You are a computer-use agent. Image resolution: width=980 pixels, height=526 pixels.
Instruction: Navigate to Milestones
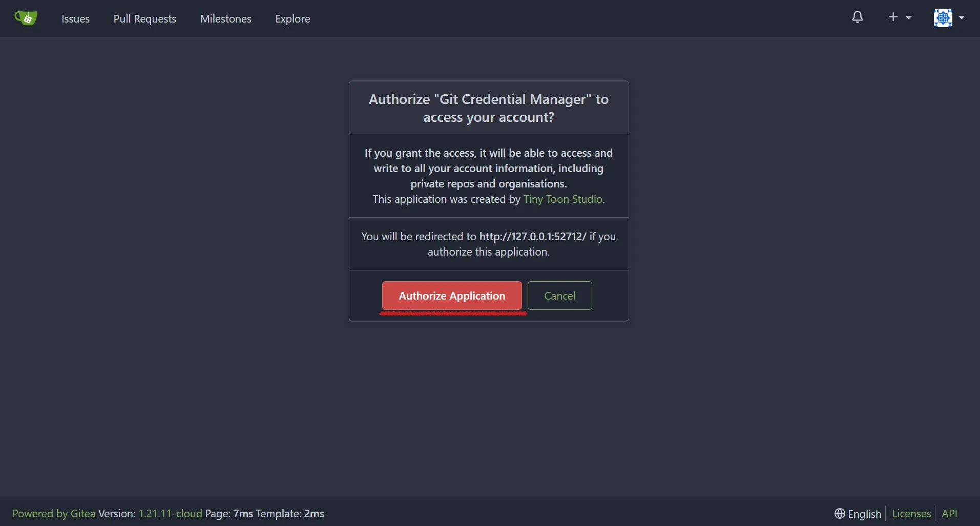pyautogui.click(x=226, y=18)
